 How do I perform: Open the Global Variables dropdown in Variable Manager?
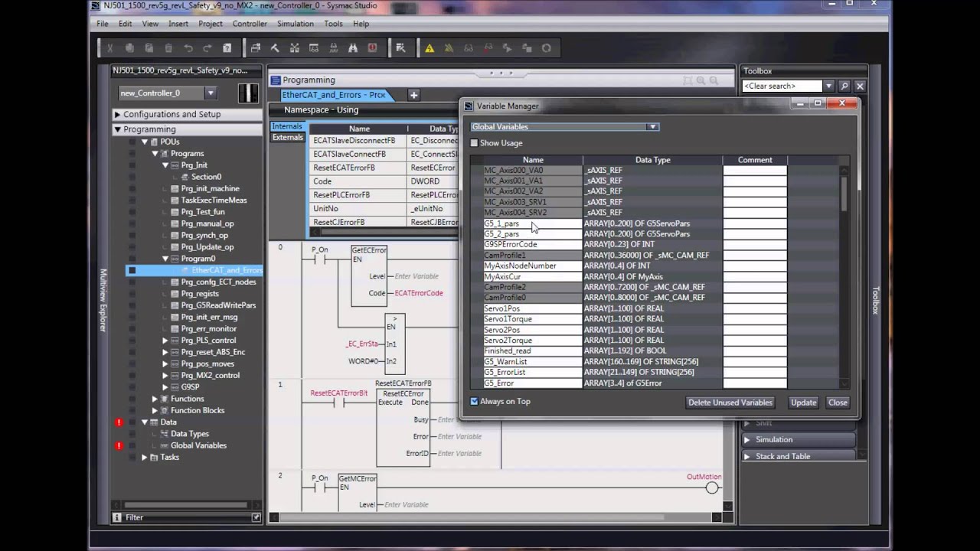point(652,127)
